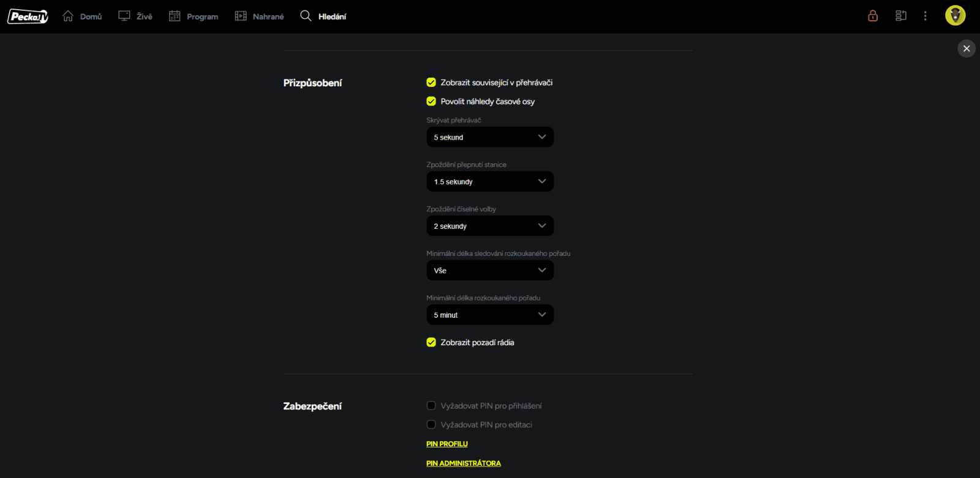Open the Hledání menu item
Viewport: 980px width, 478px height.
tap(333, 17)
